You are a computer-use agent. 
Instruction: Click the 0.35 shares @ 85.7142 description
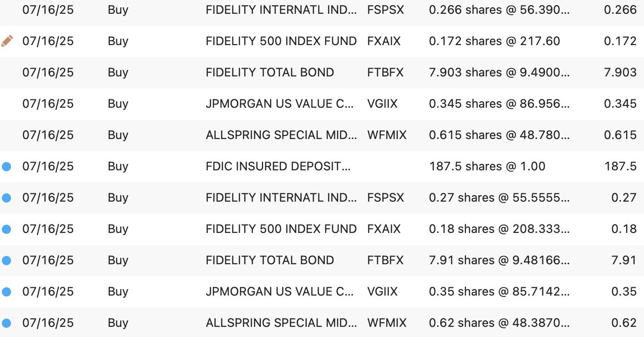coord(499,292)
